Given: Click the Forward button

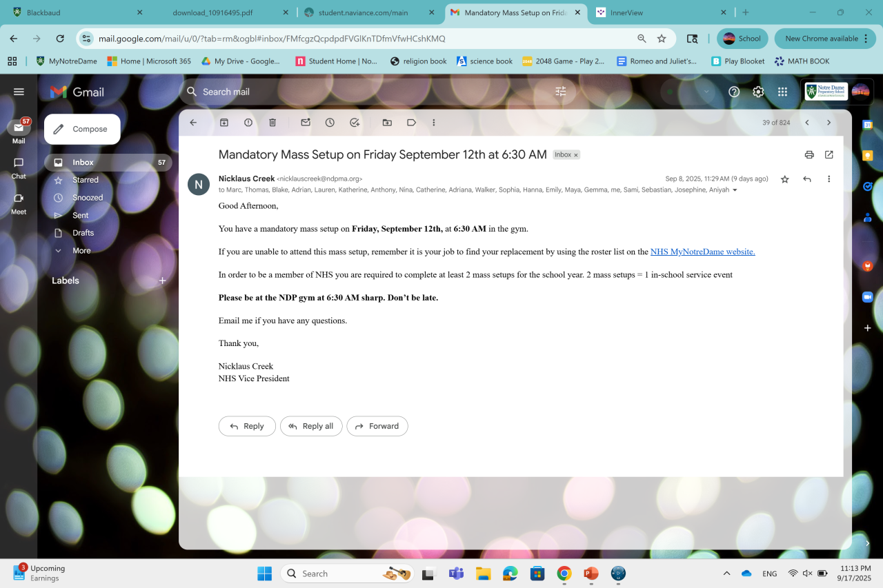Looking at the screenshot, I should (x=377, y=426).
